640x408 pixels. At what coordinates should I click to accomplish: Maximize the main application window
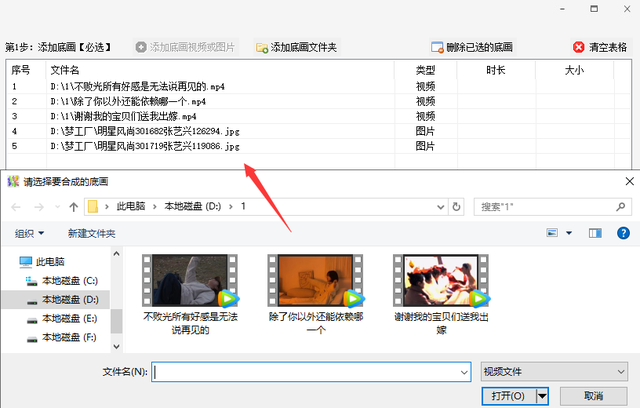point(594,9)
